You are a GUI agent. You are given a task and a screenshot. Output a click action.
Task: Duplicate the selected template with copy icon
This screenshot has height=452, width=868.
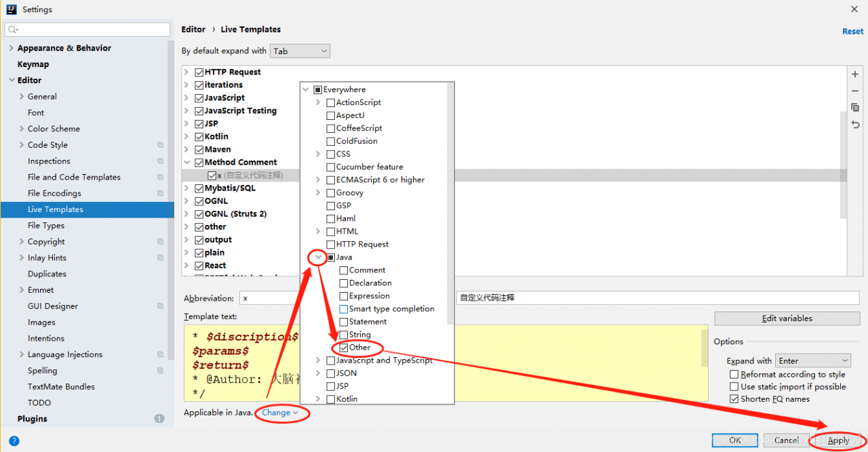click(855, 108)
